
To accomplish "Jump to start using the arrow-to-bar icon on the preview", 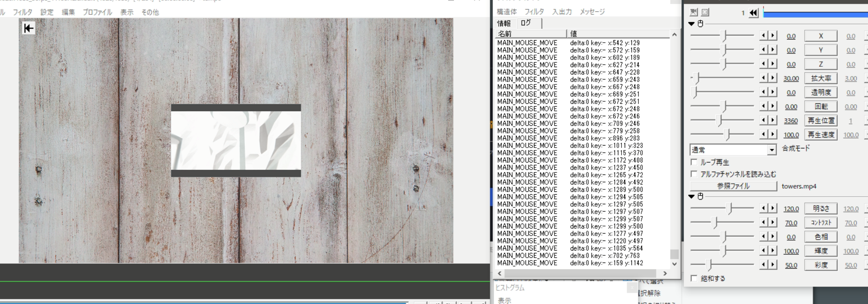I will click(29, 28).
